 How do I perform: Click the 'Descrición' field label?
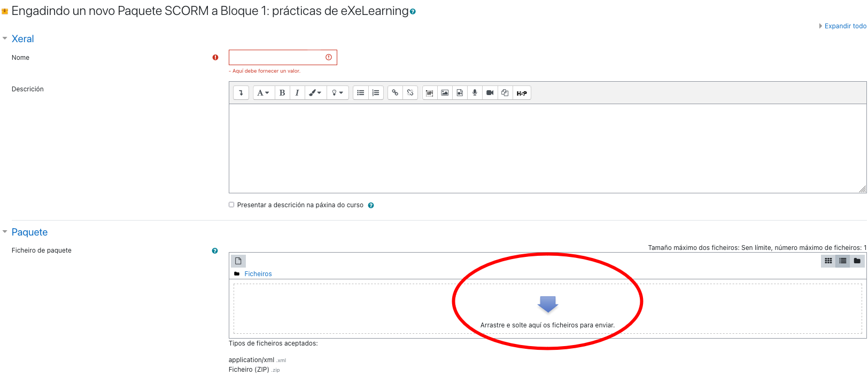[28, 89]
